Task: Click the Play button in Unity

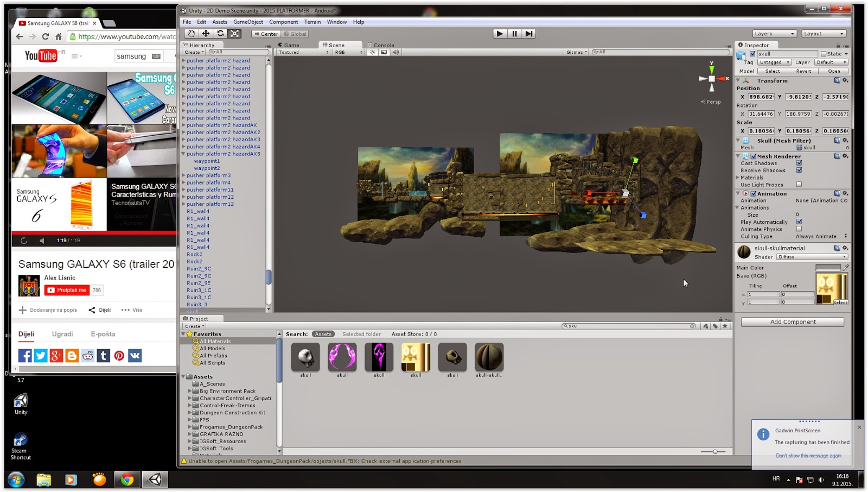Action: click(500, 34)
